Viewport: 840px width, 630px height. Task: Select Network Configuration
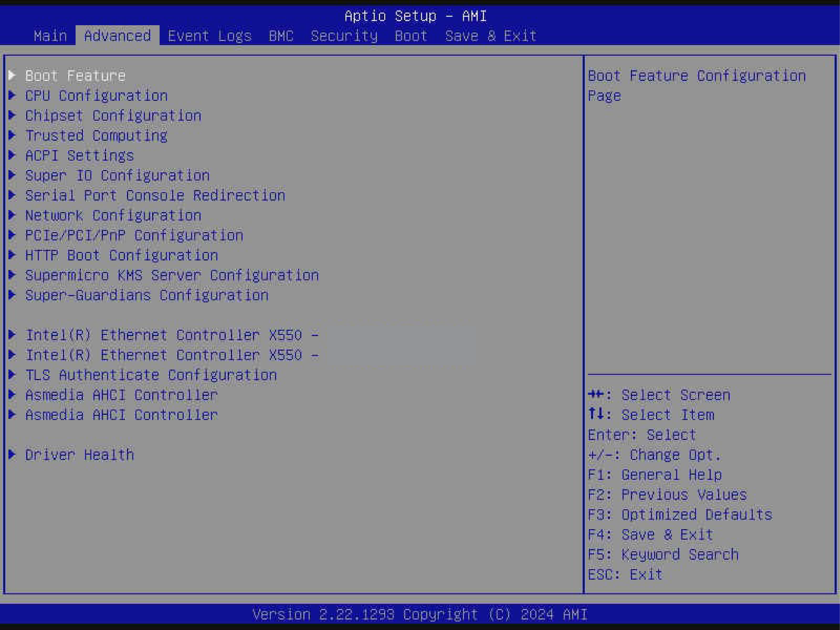click(x=113, y=215)
